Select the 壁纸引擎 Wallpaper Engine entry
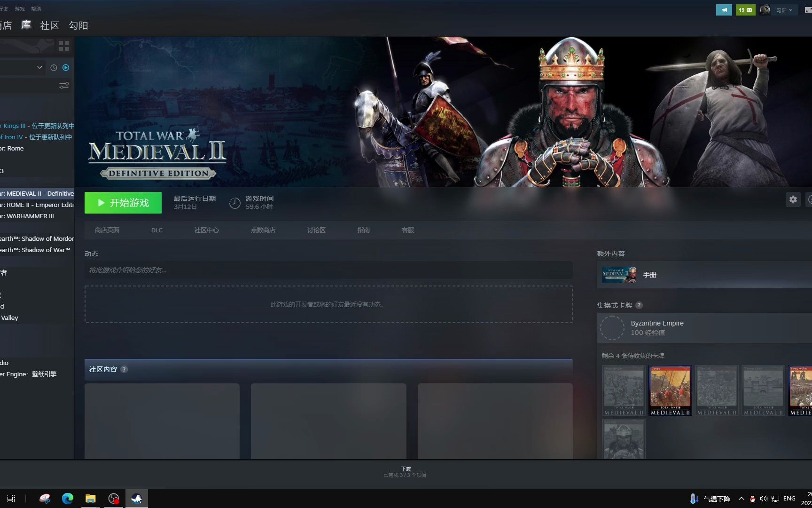Screen dimensions: 812x508 click(37, 374)
